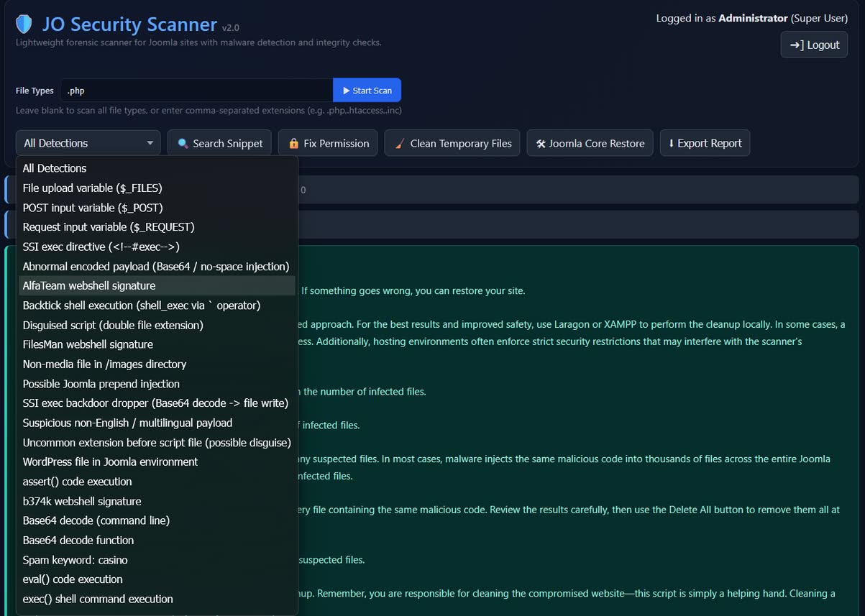865x616 pixels.
Task: Start the scan with Start Scan button
Action: (x=367, y=91)
